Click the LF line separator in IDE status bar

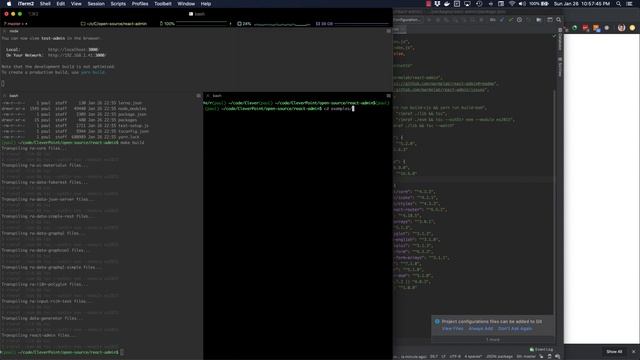click(x=443, y=356)
